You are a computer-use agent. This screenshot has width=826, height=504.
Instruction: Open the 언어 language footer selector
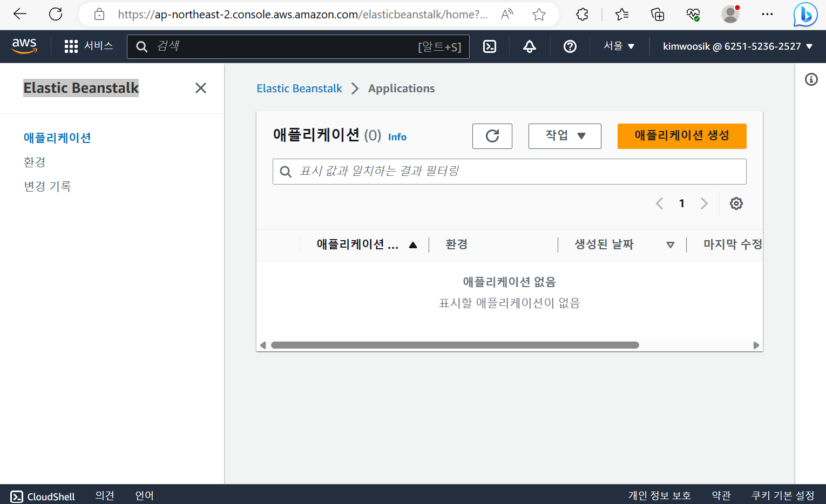click(144, 496)
